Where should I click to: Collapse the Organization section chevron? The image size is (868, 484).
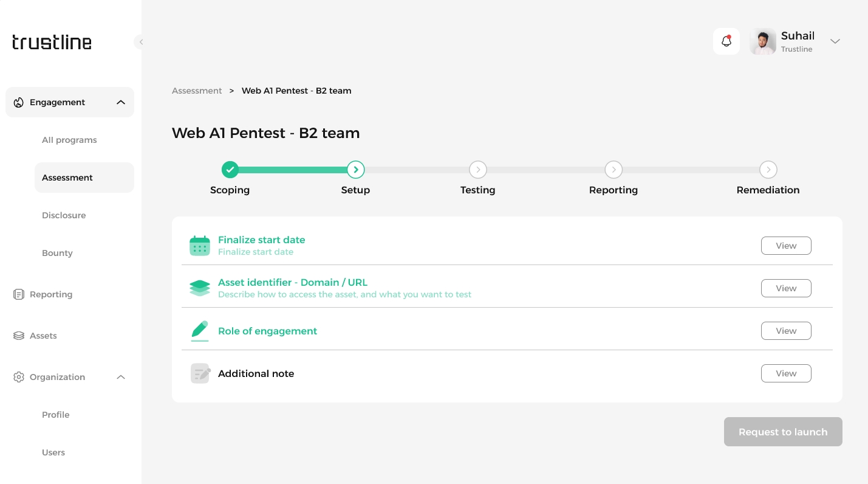[121, 377]
